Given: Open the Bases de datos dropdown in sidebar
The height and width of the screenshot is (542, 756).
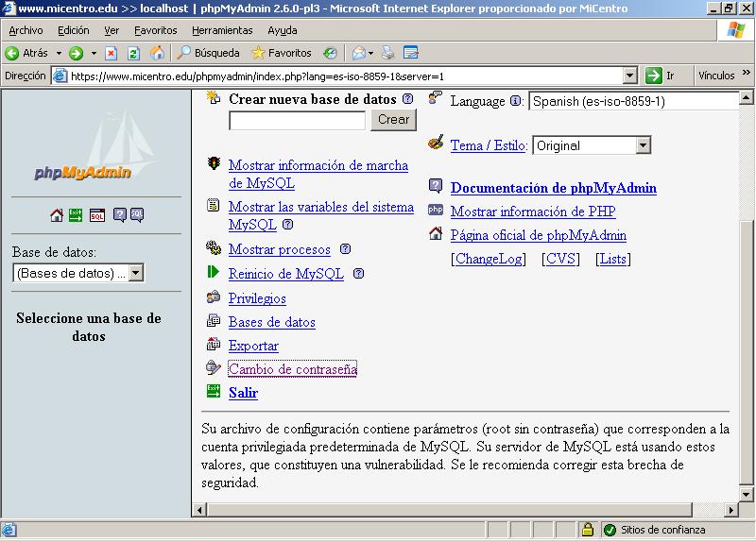Looking at the screenshot, I should (x=78, y=273).
